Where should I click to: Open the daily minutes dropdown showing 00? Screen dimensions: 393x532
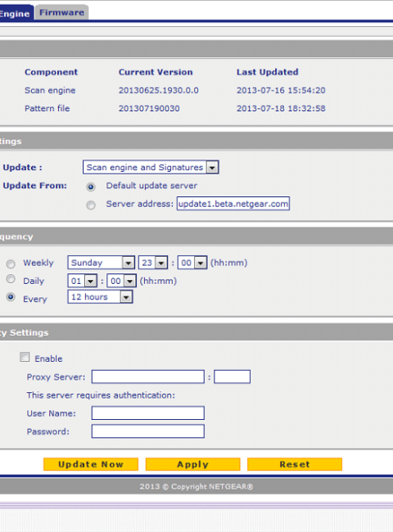click(x=121, y=281)
